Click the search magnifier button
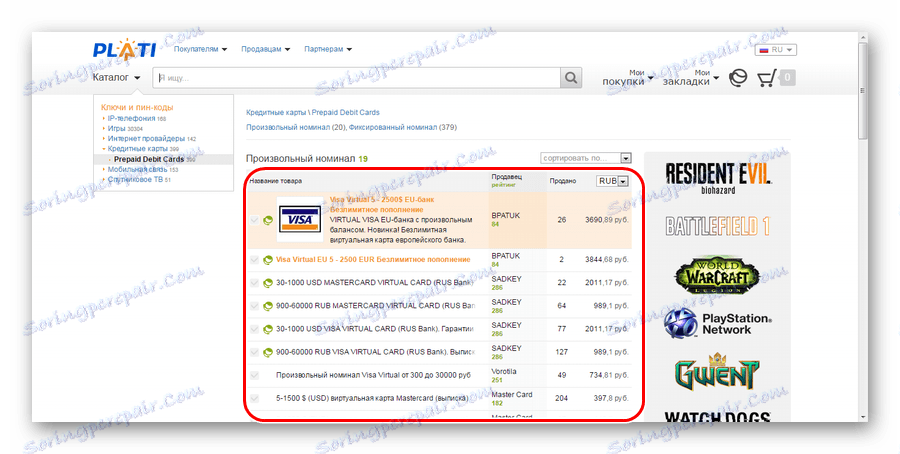900x454 pixels. 571,77
